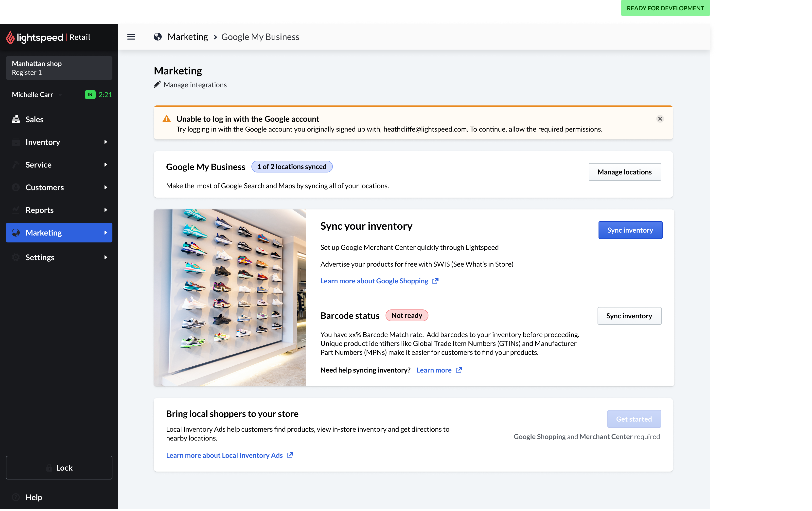Image resolution: width=812 pixels, height=511 pixels.
Task: Dismiss the Google account warning banner
Action: coord(660,119)
